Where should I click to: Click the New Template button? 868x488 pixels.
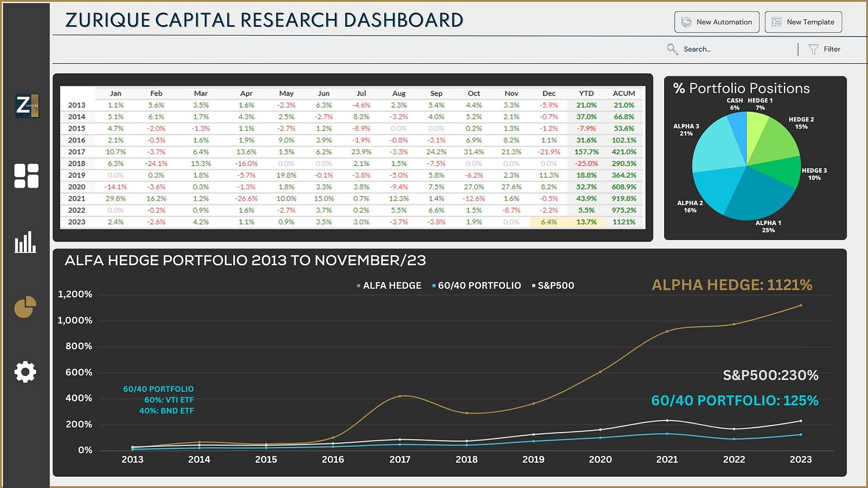[x=803, y=21]
